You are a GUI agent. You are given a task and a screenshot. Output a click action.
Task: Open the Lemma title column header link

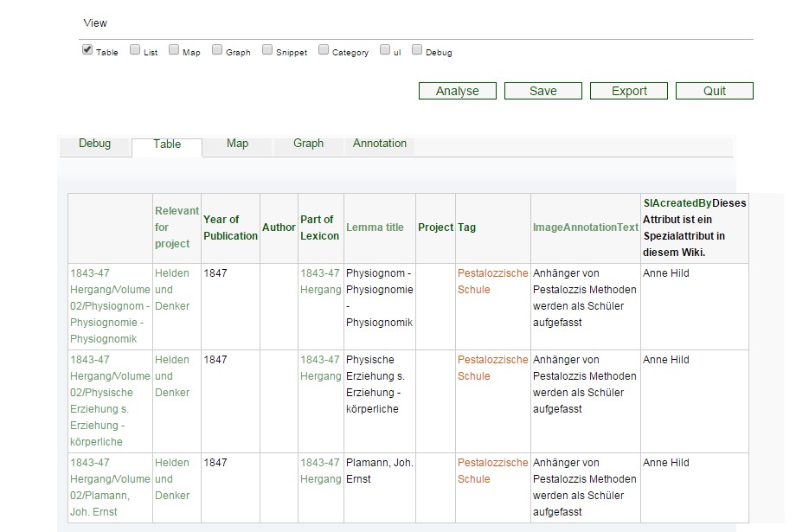pyautogui.click(x=375, y=228)
